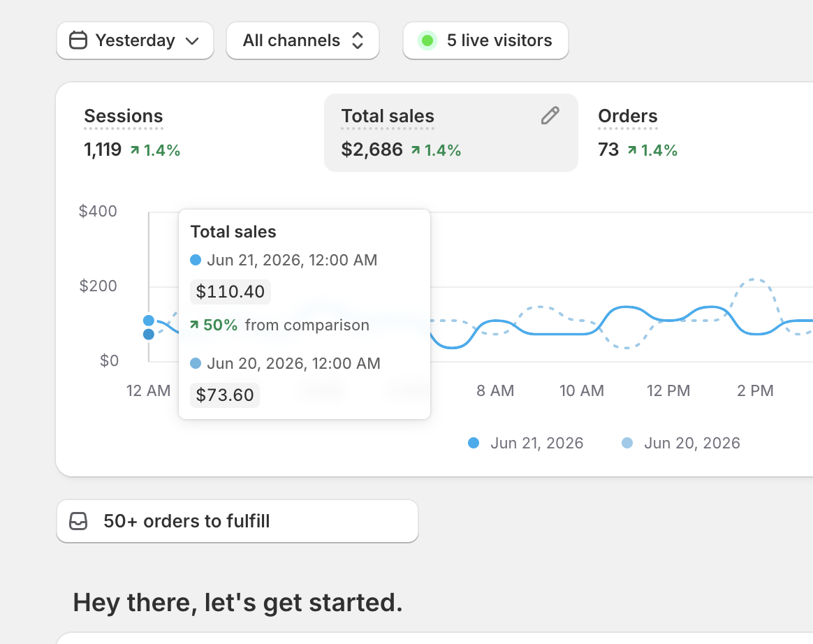Click the green live visitors indicator dot
This screenshot has width=813, height=644.
tap(427, 41)
